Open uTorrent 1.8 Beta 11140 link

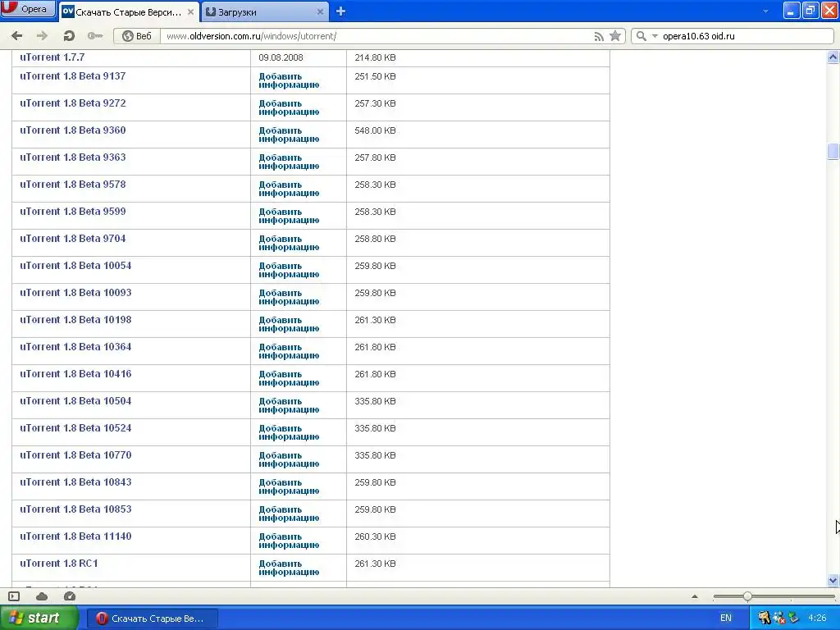click(75, 536)
